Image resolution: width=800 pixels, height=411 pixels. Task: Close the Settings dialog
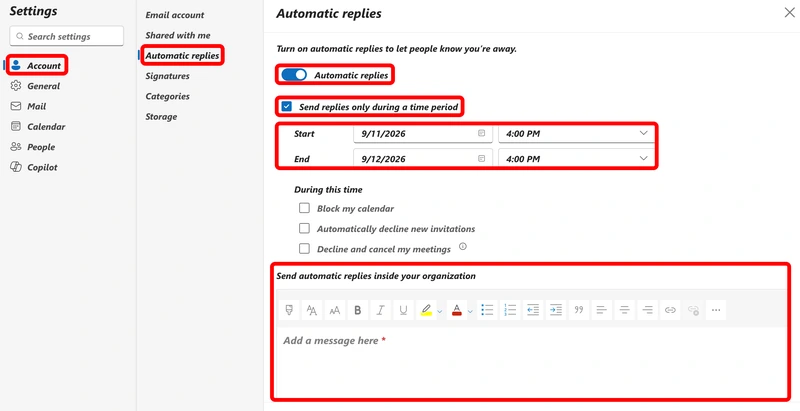coord(789,13)
